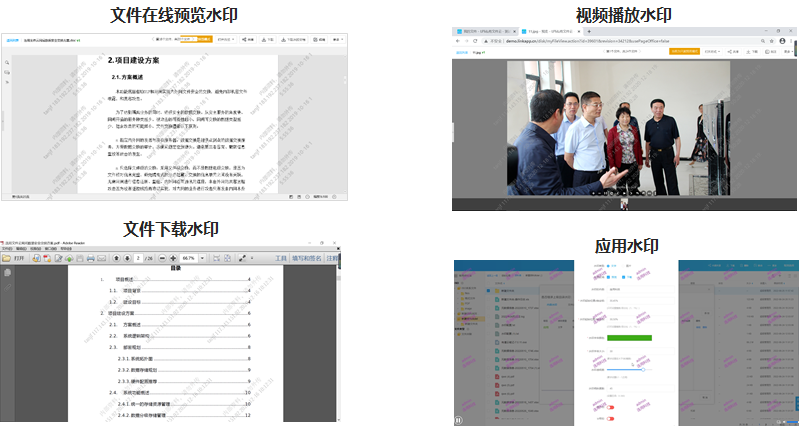Open the 工具 pane in Adobe Reader
Image resolution: width=799 pixels, height=426 pixels.
pyautogui.click(x=281, y=257)
